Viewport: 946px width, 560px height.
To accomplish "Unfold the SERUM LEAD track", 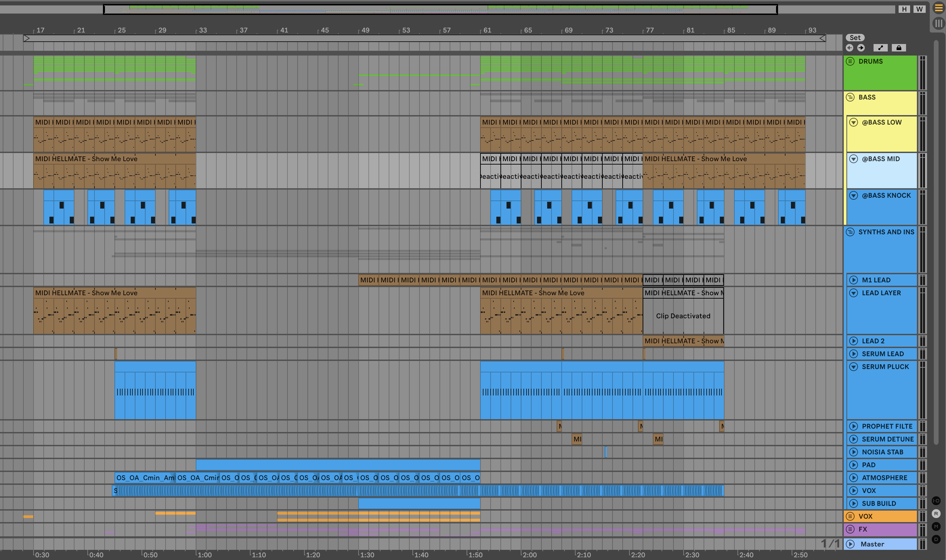I will pyautogui.click(x=854, y=353).
